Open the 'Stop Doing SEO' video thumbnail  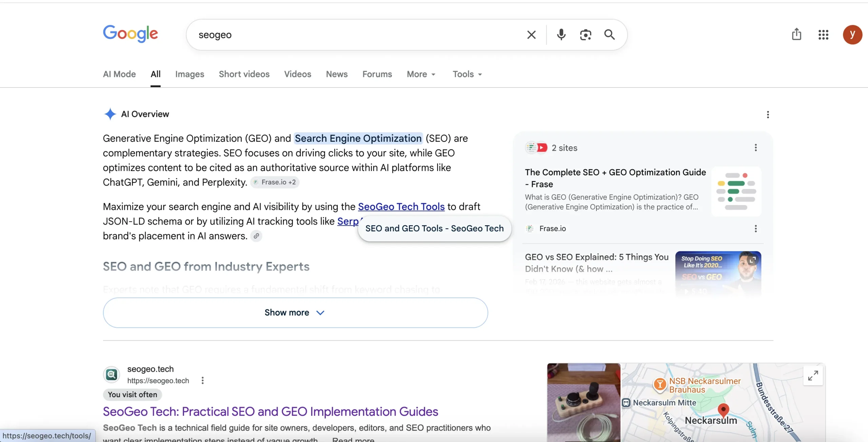[x=718, y=273]
